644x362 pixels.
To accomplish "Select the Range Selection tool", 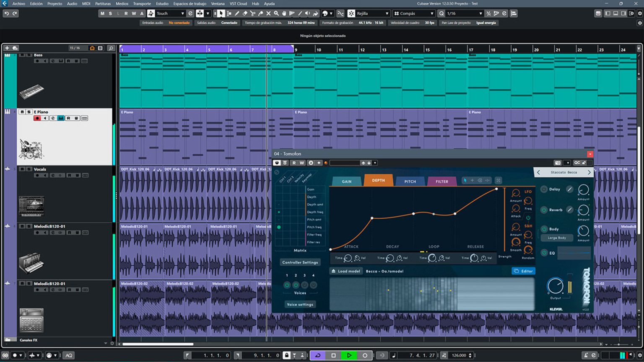I will [229, 13].
